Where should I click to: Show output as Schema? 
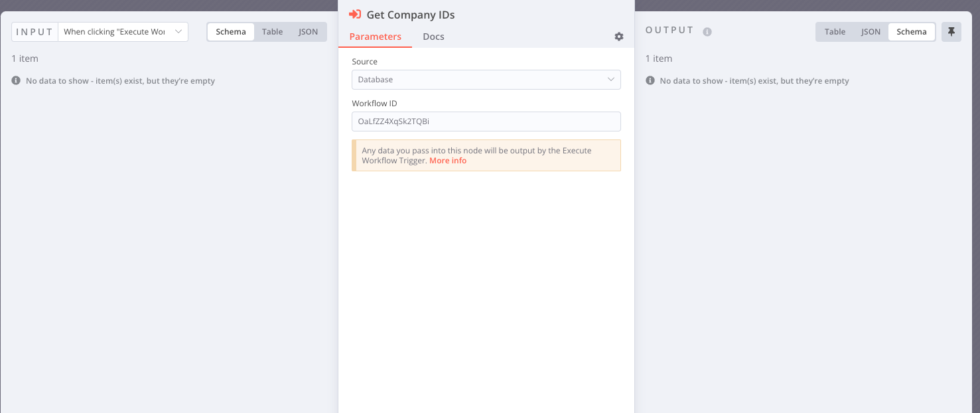click(x=912, y=32)
